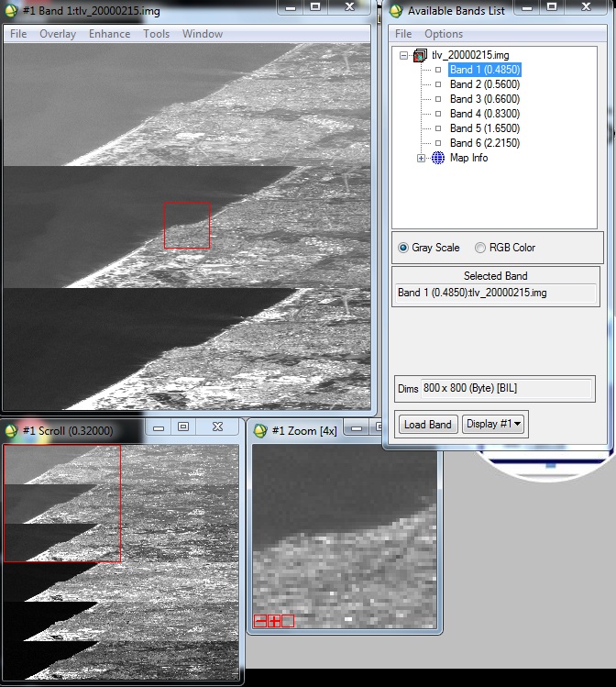Screen dimensions: 616x687
Task: Close the Scroll (0.32000) window
Action: point(217,427)
